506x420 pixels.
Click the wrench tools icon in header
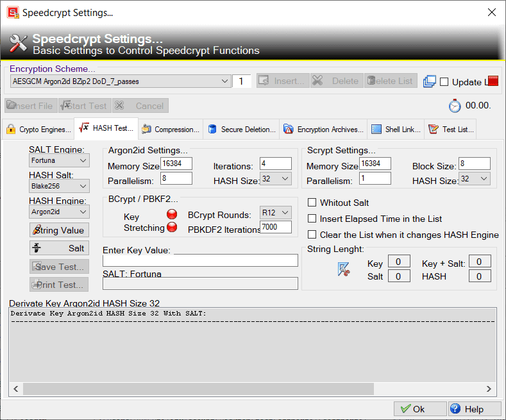click(18, 43)
